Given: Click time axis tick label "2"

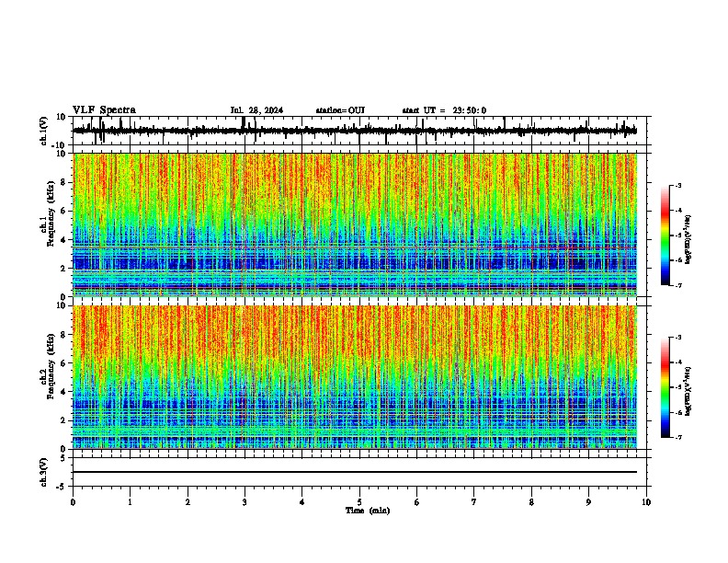Looking at the screenshot, I should click(x=188, y=501).
